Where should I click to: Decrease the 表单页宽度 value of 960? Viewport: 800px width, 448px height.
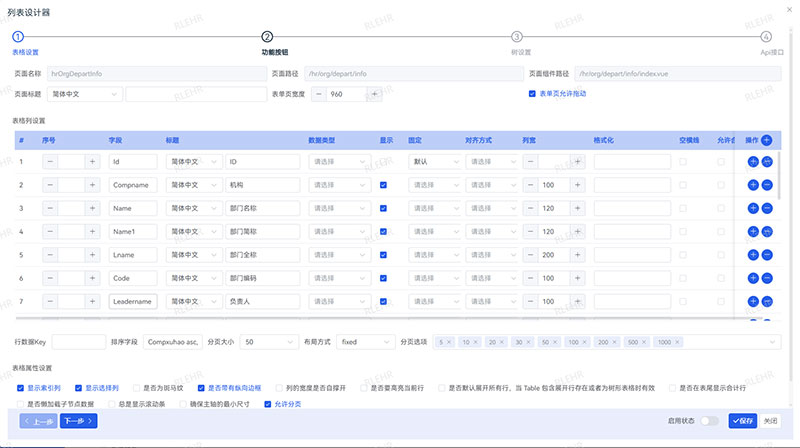point(319,94)
